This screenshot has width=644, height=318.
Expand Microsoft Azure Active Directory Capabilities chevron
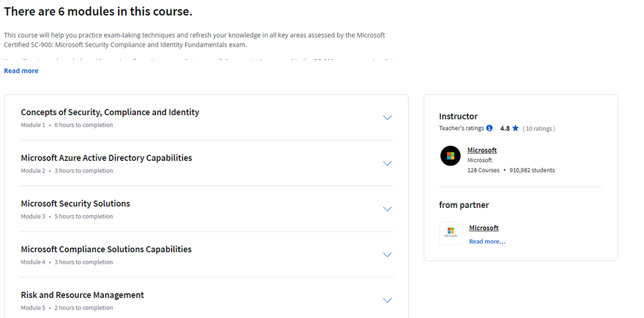(x=387, y=164)
